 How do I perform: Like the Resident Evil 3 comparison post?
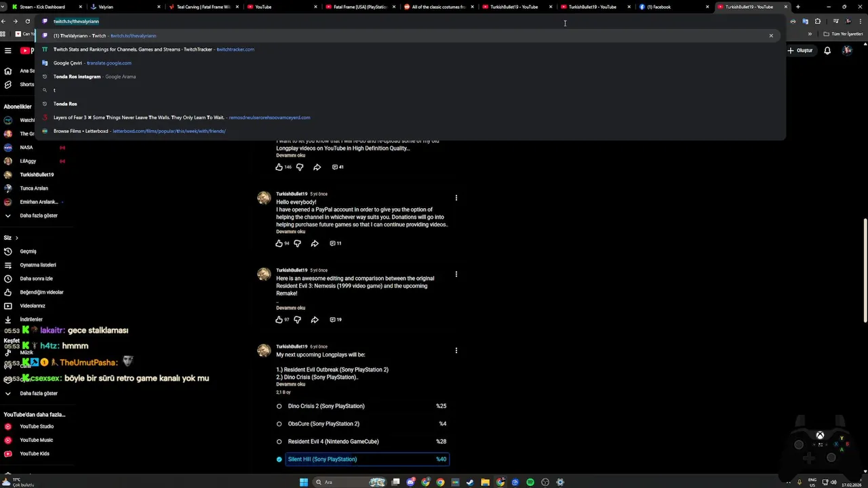[279, 319]
